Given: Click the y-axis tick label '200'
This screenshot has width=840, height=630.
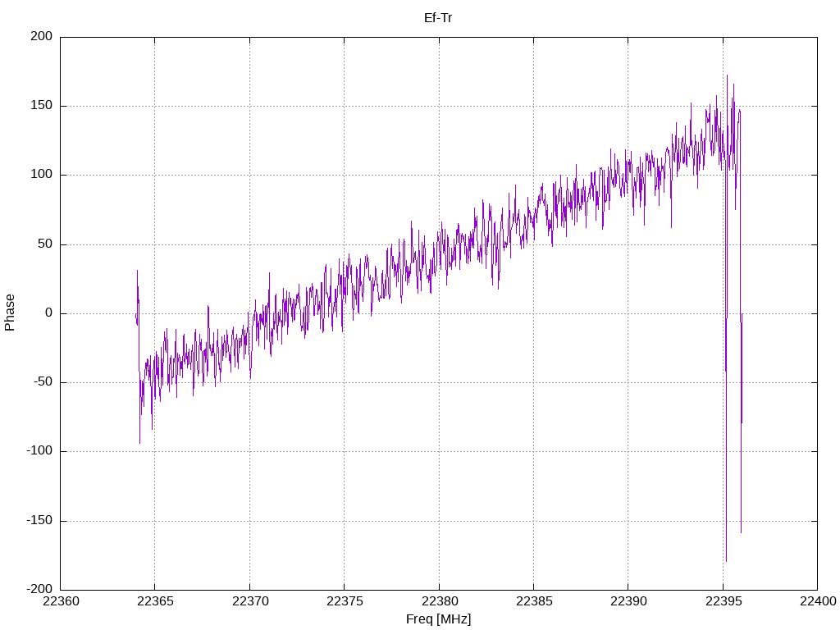Looking at the screenshot, I should [42, 36].
